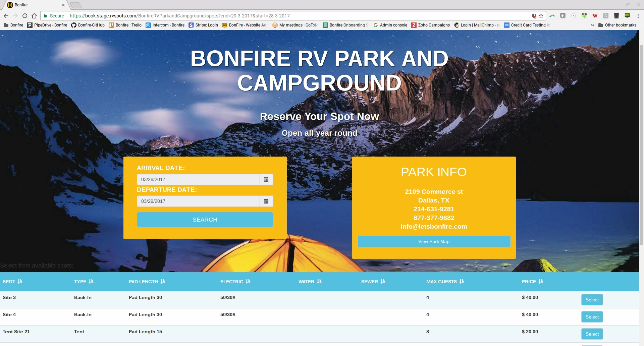Select Site 3 spot

(x=592, y=300)
